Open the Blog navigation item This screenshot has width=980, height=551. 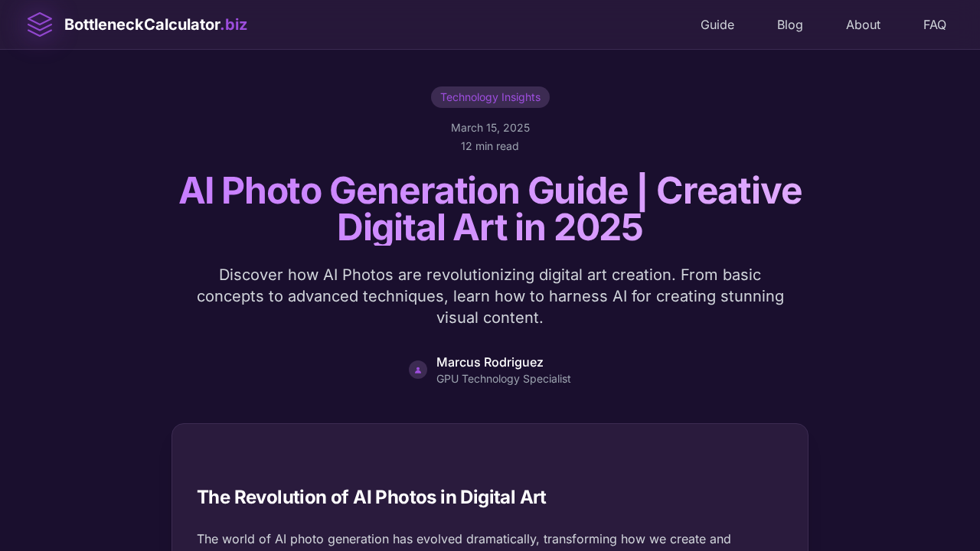pyautogui.click(x=790, y=24)
